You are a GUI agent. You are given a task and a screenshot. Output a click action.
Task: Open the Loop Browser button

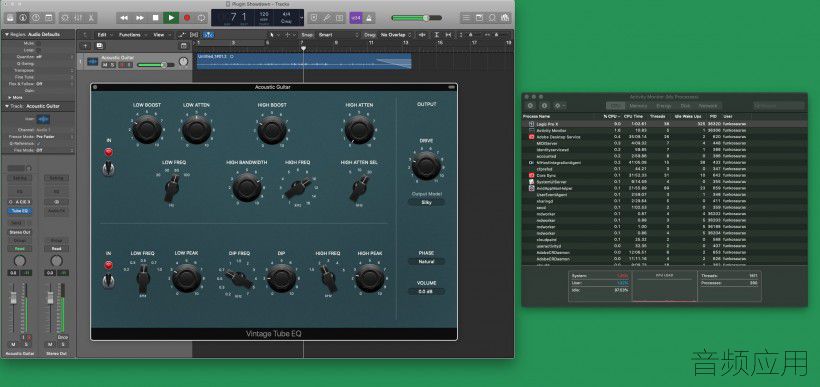tap(492, 18)
